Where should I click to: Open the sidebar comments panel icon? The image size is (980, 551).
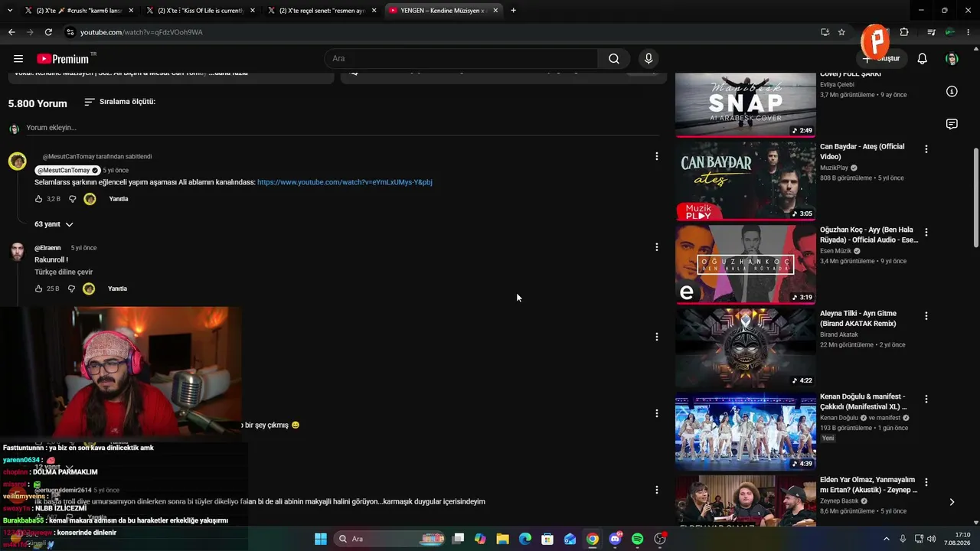tap(952, 124)
